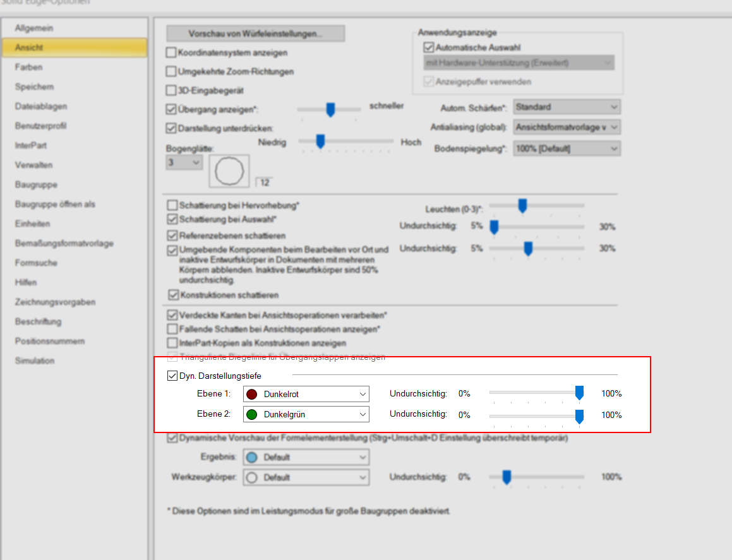732x560 pixels.
Task: Toggle Verdeckte Kanten verarbeiten checkbox
Action: pyautogui.click(x=172, y=315)
